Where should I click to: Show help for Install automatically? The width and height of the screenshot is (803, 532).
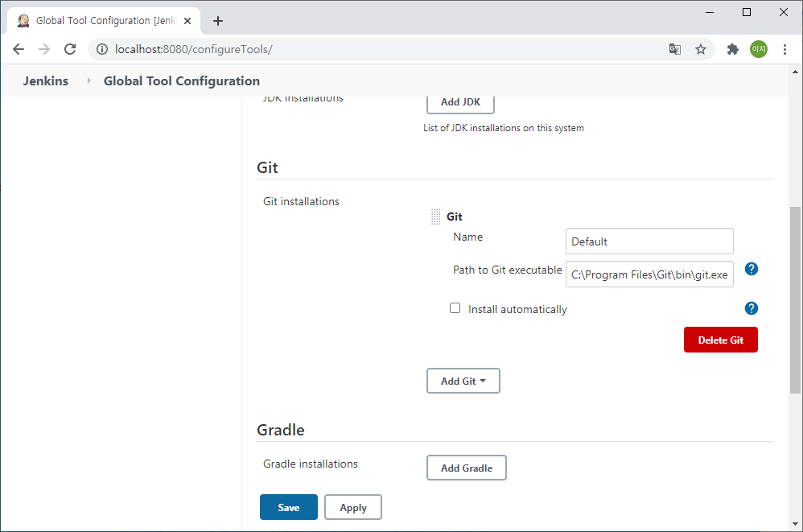tap(752, 308)
